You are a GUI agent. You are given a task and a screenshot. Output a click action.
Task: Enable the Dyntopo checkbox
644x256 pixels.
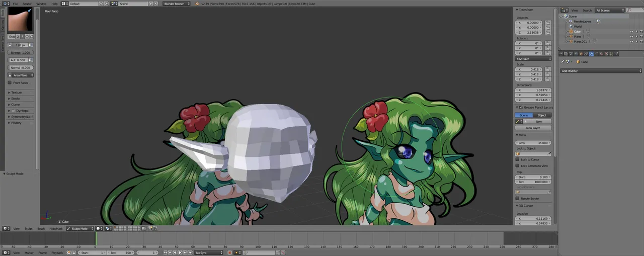point(13,111)
